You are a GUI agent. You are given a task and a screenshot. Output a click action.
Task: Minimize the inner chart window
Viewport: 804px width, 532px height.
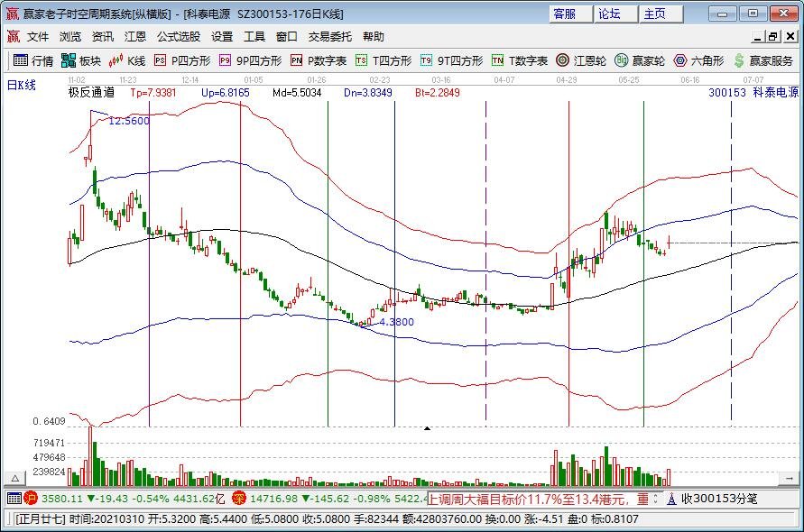[x=758, y=36]
